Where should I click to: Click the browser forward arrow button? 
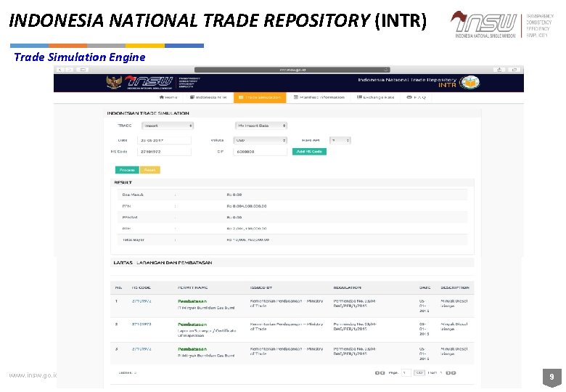[x=70, y=70]
